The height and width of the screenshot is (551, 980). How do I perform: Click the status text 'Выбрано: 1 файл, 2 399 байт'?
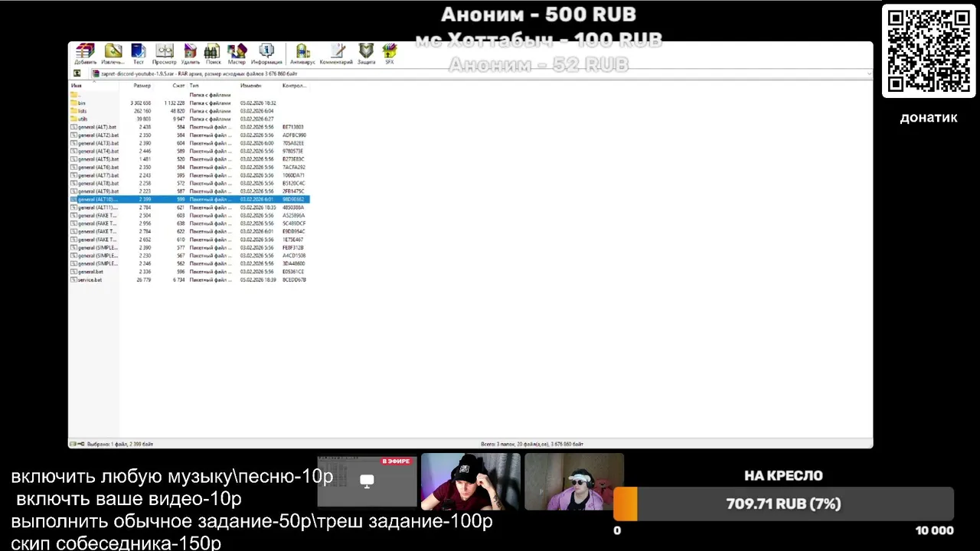119,444
